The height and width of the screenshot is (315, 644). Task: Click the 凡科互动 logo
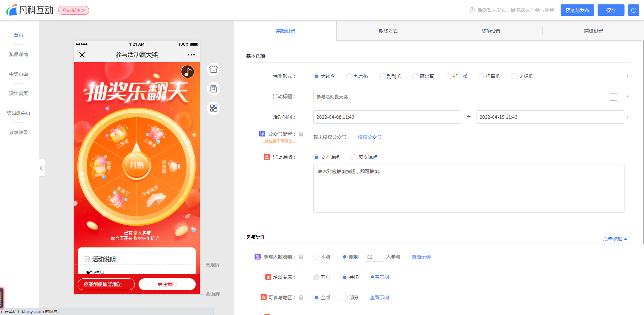30,10
